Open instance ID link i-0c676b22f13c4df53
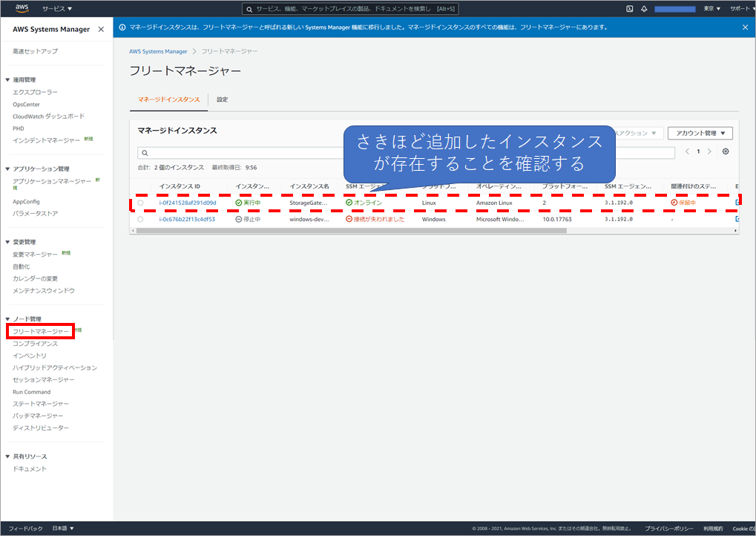This screenshot has width=756, height=536. (x=187, y=219)
